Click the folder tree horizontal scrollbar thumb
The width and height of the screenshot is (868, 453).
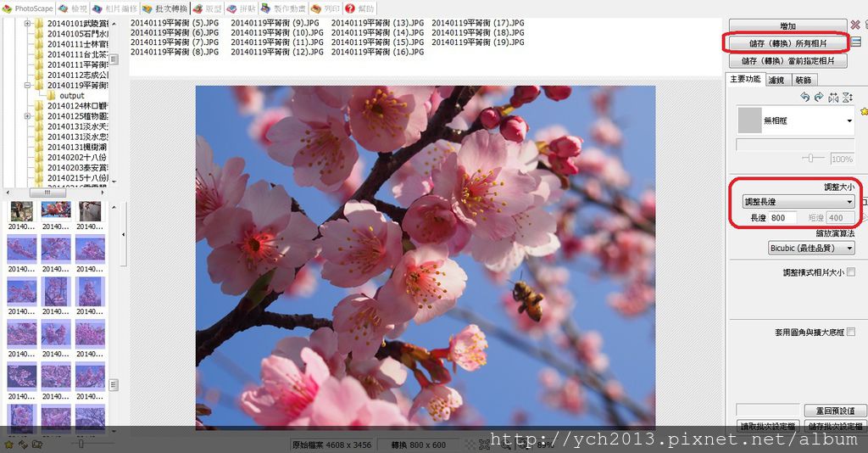click(47, 193)
